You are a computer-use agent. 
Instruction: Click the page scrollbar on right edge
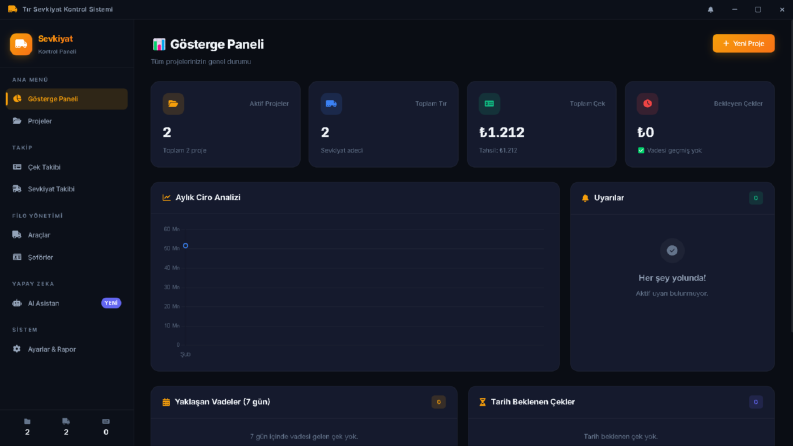[790, 177]
